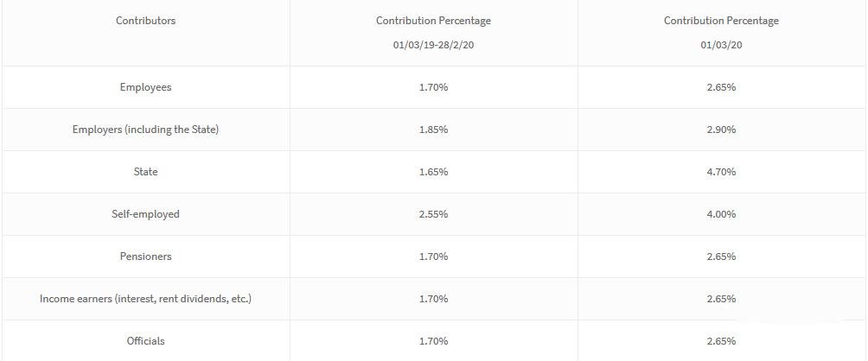Select the 2.90% value for Employers
The width and height of the screenshot is (868, 361).
(x=721, y=130)
